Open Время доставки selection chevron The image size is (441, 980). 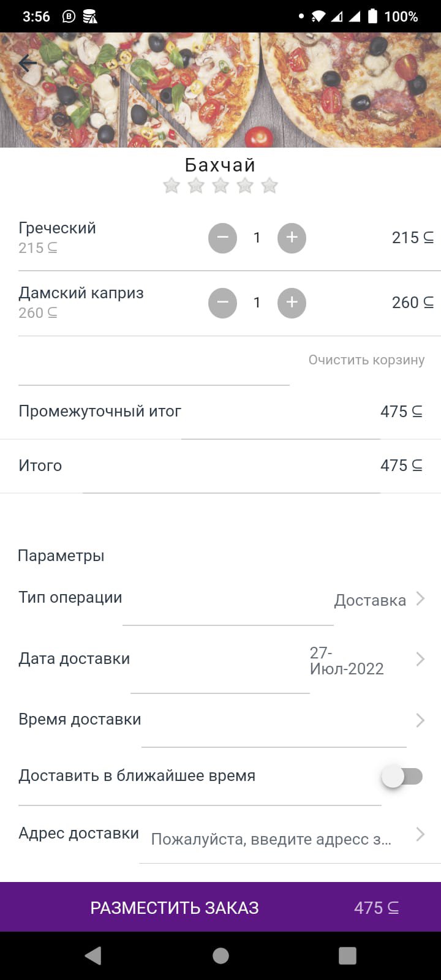click(x=420, y=720)
